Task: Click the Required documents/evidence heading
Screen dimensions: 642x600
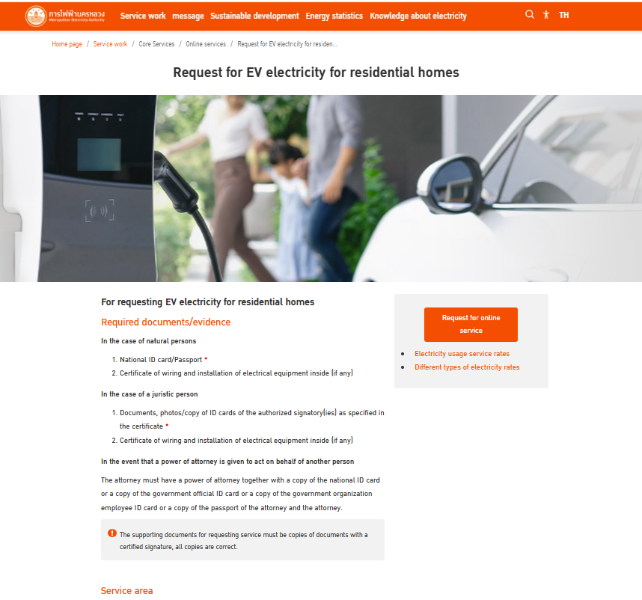Action: (x=166, y=322)
